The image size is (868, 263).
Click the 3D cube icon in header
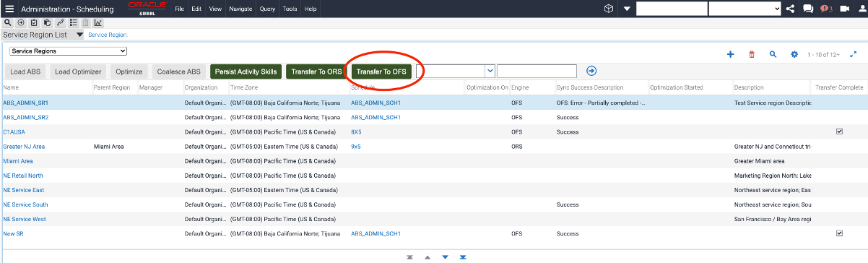point(609,9)
